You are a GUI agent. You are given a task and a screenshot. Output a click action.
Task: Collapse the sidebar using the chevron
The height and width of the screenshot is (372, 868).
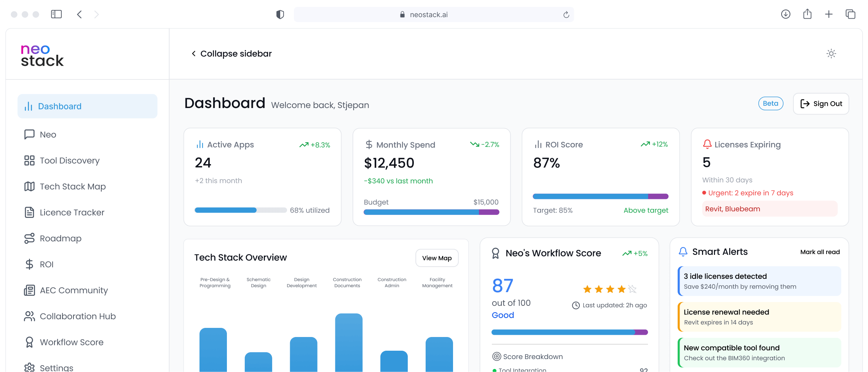(194, 53)
